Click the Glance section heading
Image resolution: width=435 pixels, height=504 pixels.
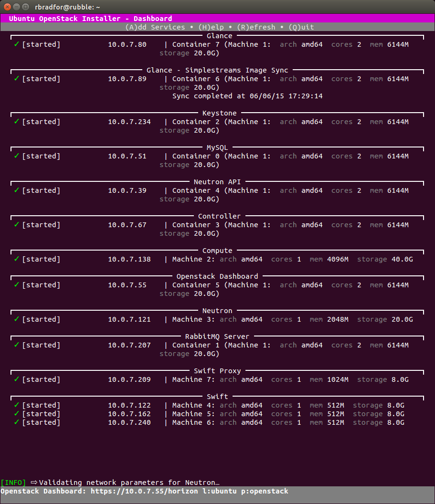click(x=220, y=36)
